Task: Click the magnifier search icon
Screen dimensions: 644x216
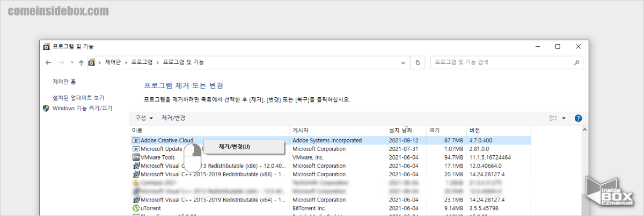Action: pos(577,63)
